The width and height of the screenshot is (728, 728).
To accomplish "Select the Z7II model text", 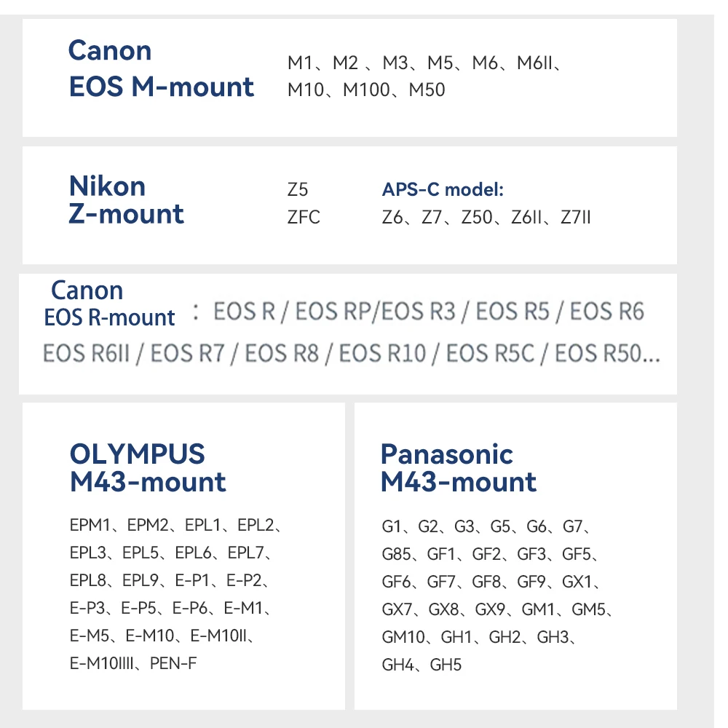I will click(576, 218).
